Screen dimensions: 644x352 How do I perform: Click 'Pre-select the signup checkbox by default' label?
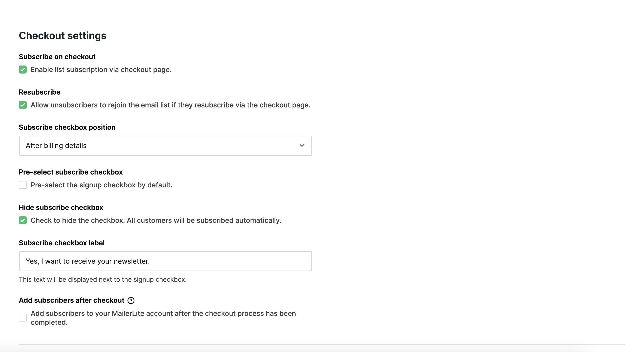pyautogui.click(x=102, y=185)
